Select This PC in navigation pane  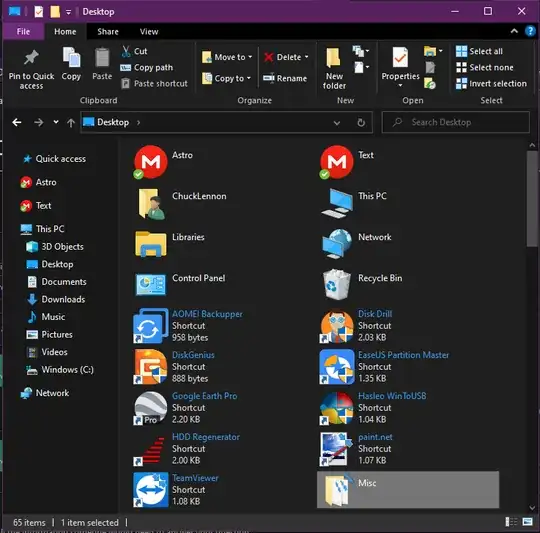[43, 229]
